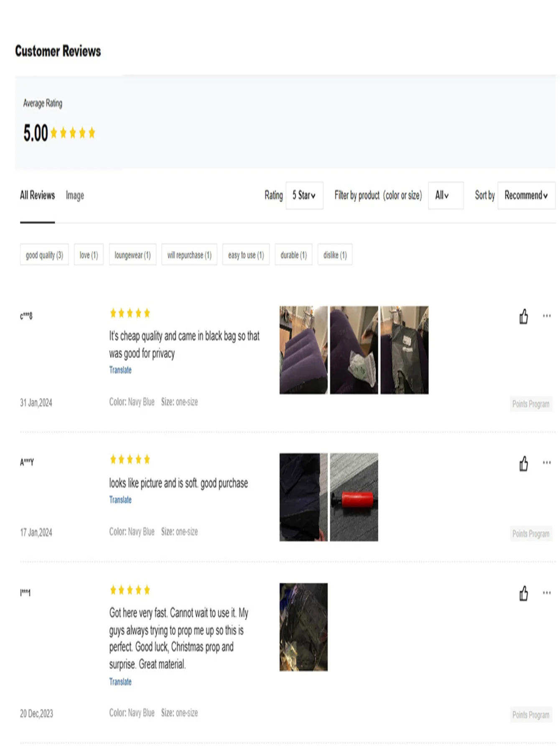Expand the filter by product All dropdown
The width and height of the screenshot is (560, 746).
tap(445, 196)
